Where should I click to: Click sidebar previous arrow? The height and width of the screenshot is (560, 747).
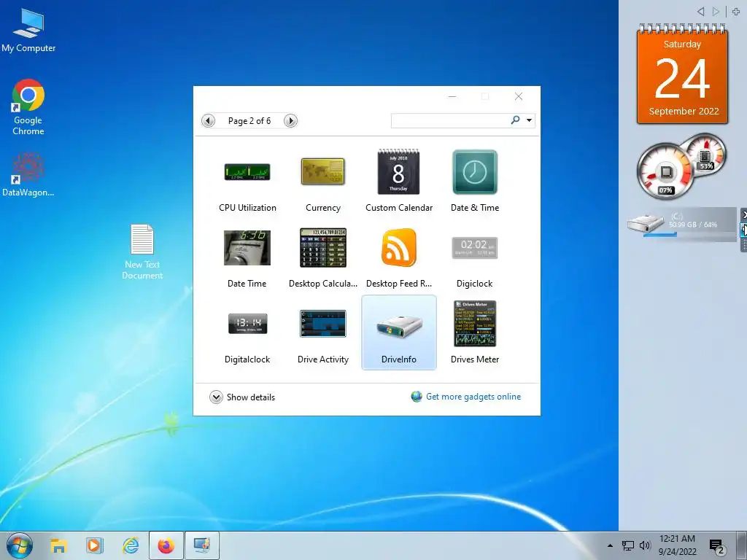(700, 12)
